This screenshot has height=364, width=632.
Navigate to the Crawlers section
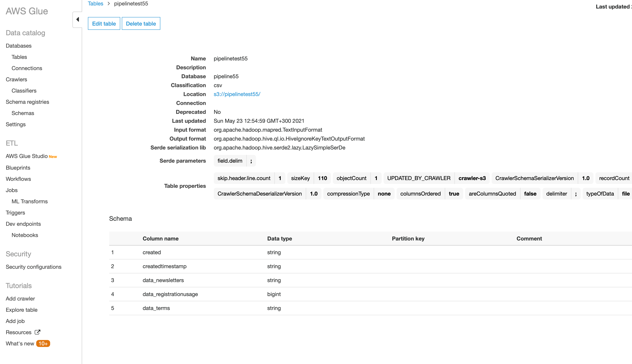point(16,80)
